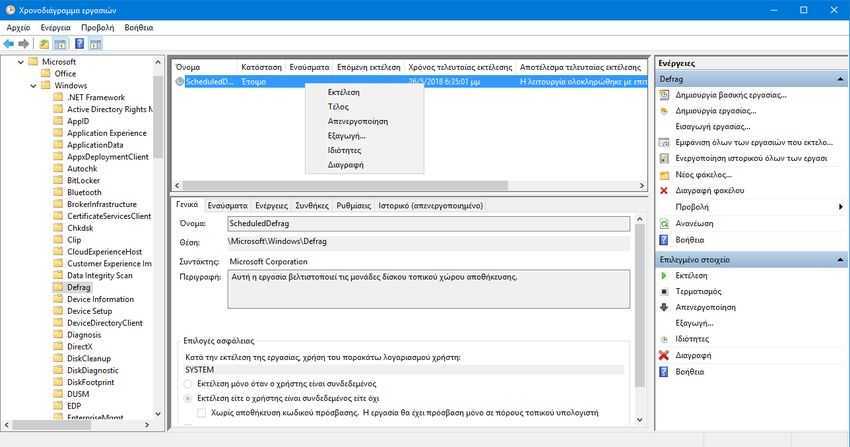Click the red X Διαγραφή φακέλου icon
Image resolution: width=850 pixels, height=447 pixels.
[x=664, y=190]
